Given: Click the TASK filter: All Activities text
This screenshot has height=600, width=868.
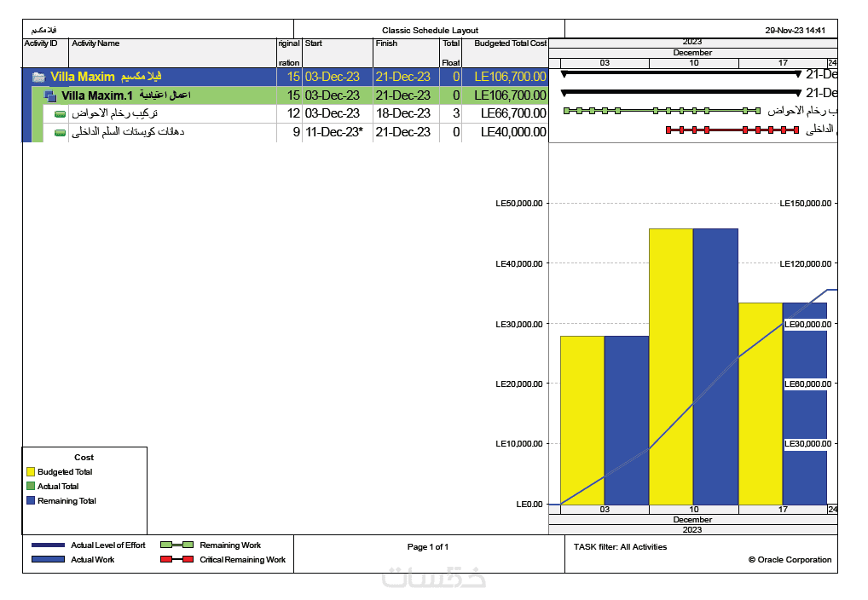Looking at the screenshot, I should tap(620, 547).
